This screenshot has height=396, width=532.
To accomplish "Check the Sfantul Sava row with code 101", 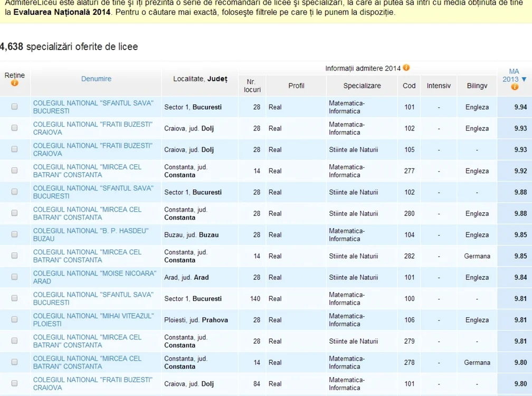I will [x=14, y=107].
